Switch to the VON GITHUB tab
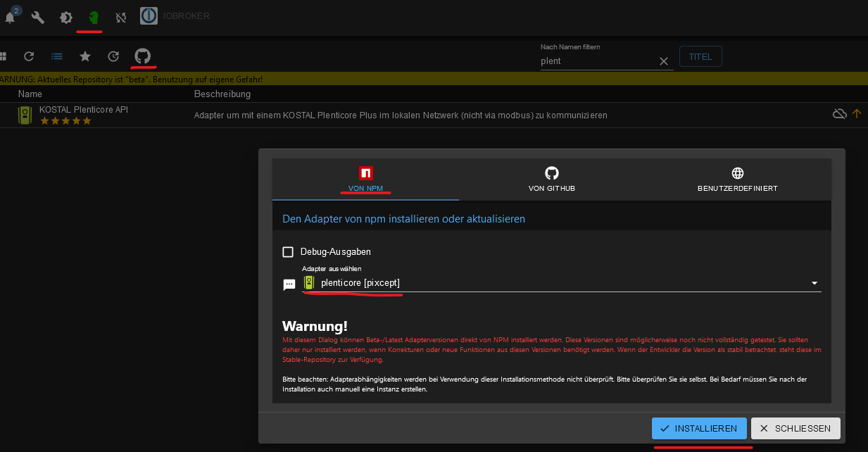The width and height of the screenshot is (868, 452). click(552, 180)
